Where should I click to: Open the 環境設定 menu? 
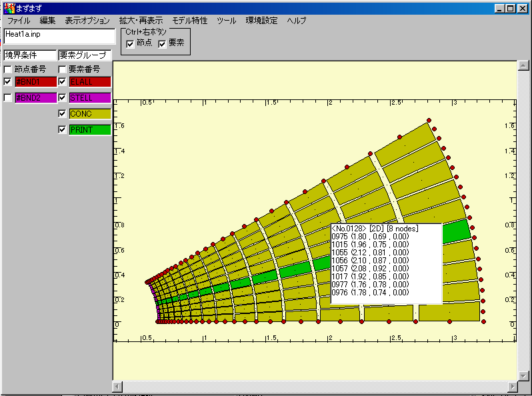point(262,21)
